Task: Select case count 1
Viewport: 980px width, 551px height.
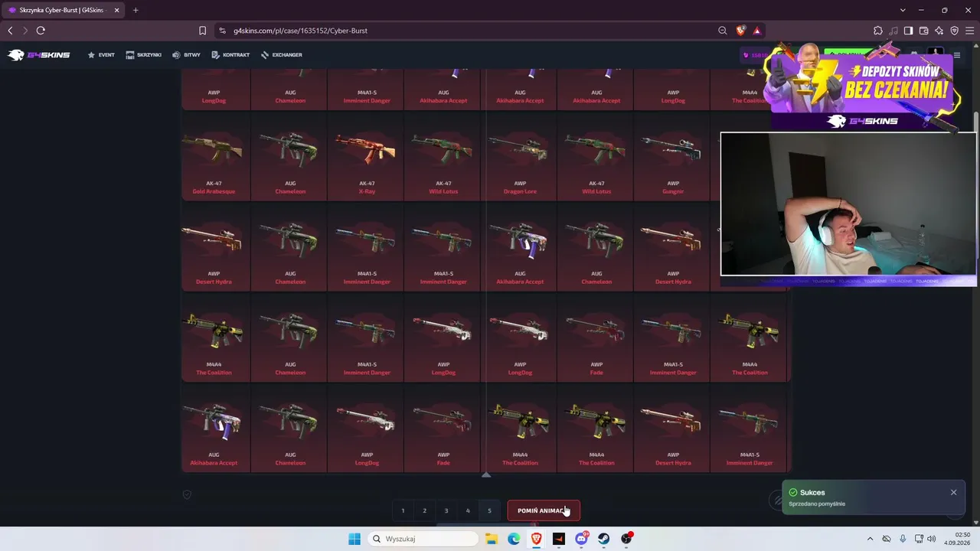Action: pos(403,510)
